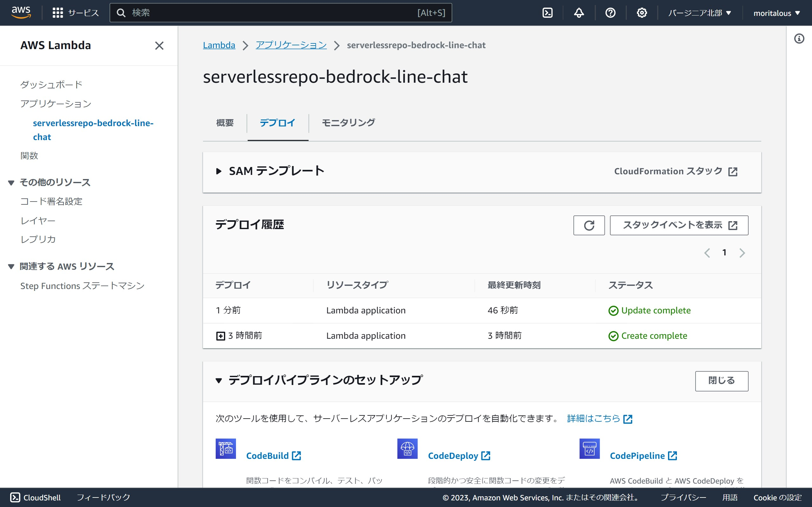This screenshot has width=812, height=507.
Task: Collapse the その他のリソース sidebar group
Action: click(x=11, y=183)
